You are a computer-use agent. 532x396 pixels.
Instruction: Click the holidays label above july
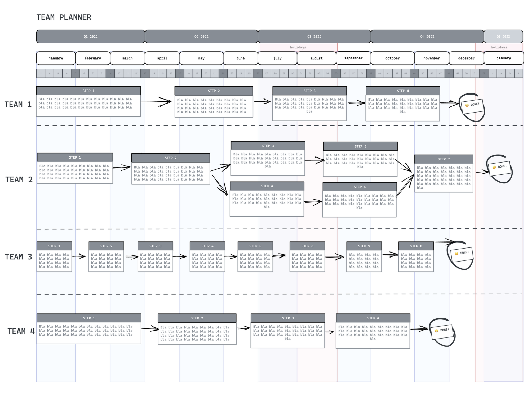click(x=298, y=47)
